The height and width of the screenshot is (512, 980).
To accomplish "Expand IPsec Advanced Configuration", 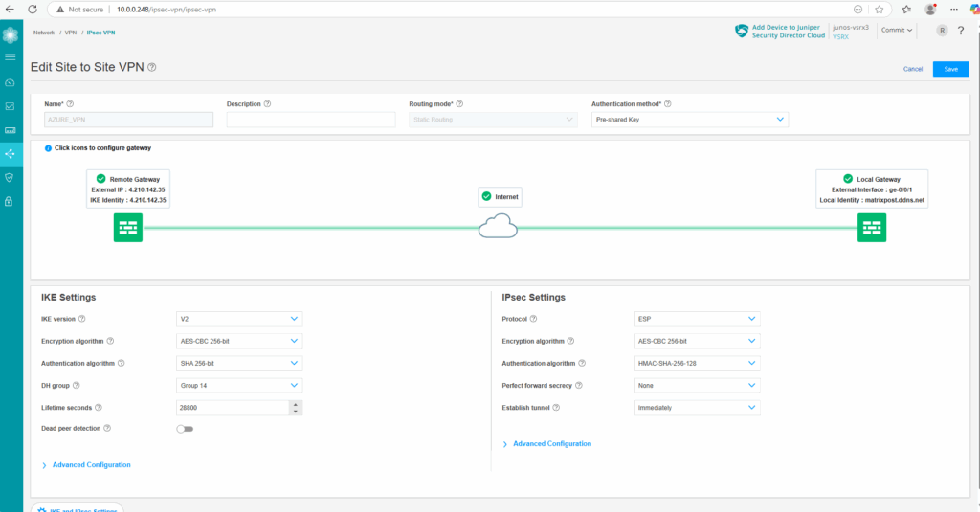I will pyautogui.click(x=546, y=444).
